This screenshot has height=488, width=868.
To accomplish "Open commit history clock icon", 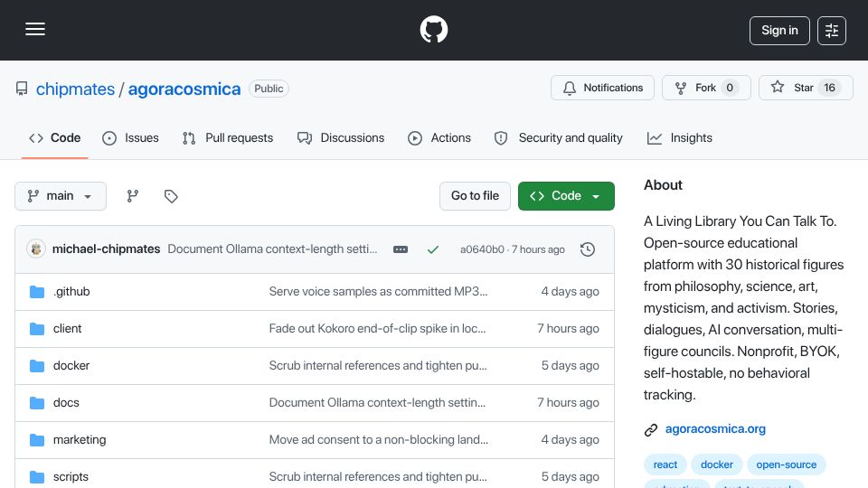I will tap(588, 249).
